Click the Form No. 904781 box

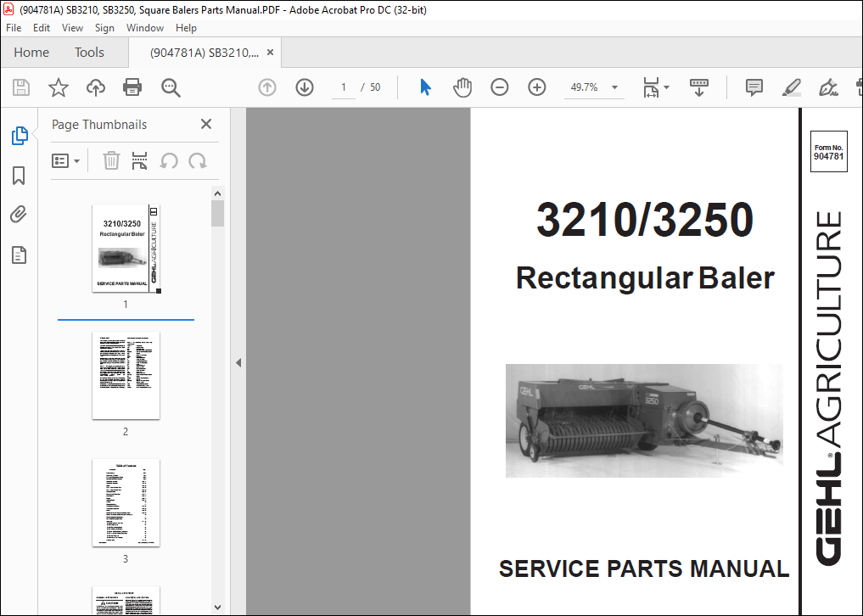828,152
